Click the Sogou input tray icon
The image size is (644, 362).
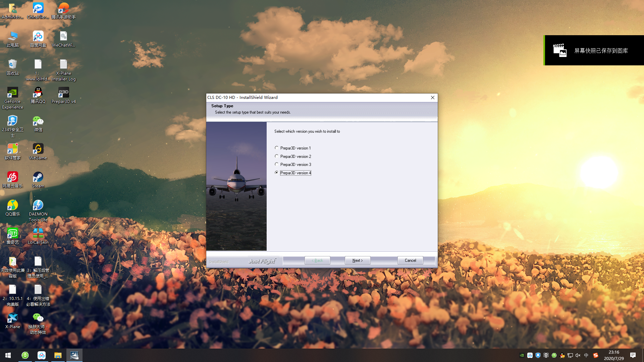[596, 355]
